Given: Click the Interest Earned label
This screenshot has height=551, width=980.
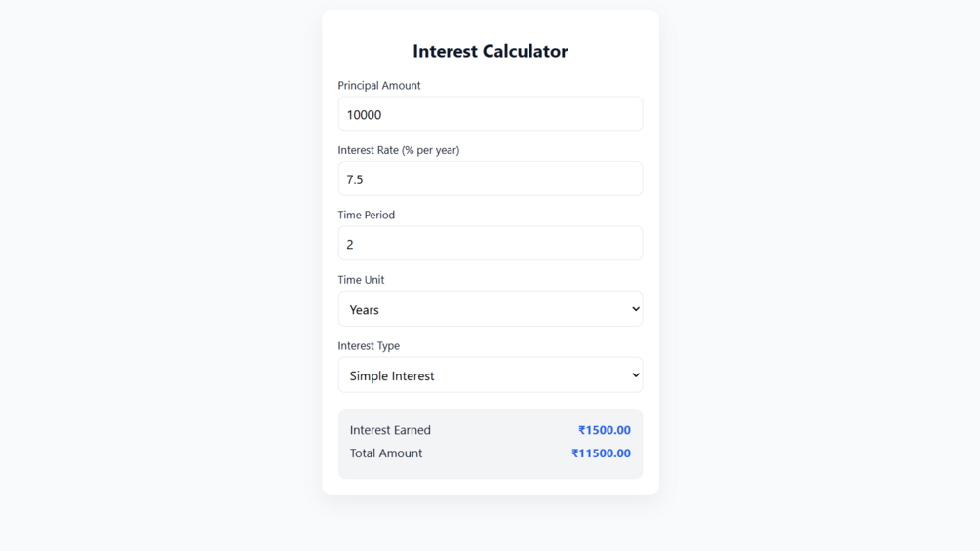Looking at the screenshot, I should (x=390, y=430).
